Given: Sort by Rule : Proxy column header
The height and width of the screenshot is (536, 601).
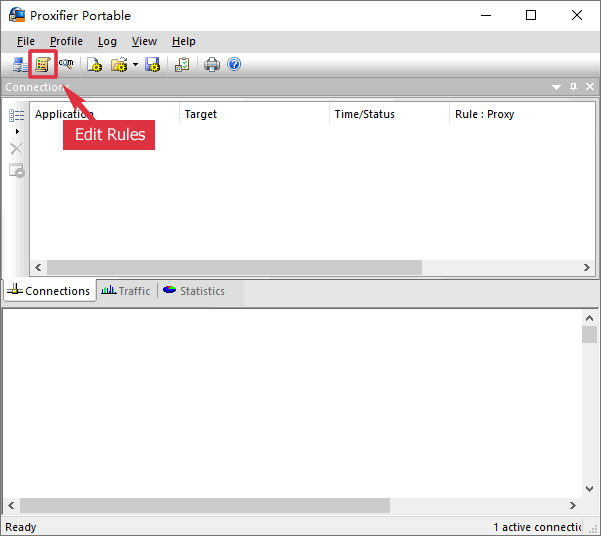Looking at the screenshot, I should [x=522, y=114].
